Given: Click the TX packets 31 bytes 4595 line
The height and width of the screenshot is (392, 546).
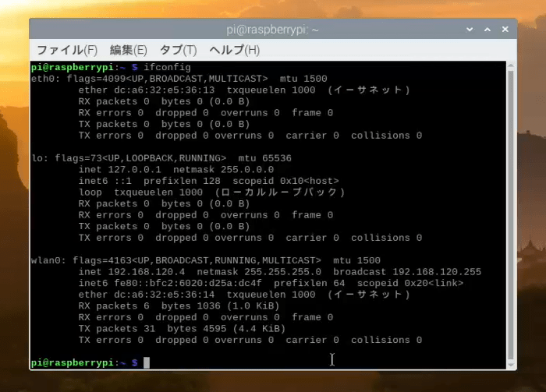Looking at the screenshot, I should (x=182, y=329).
